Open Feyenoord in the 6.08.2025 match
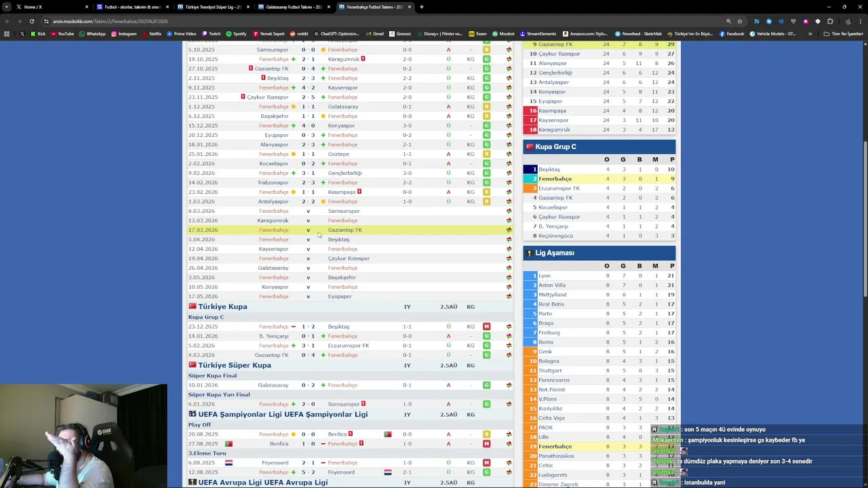This screenshot has width=868, height=488. 275,462
